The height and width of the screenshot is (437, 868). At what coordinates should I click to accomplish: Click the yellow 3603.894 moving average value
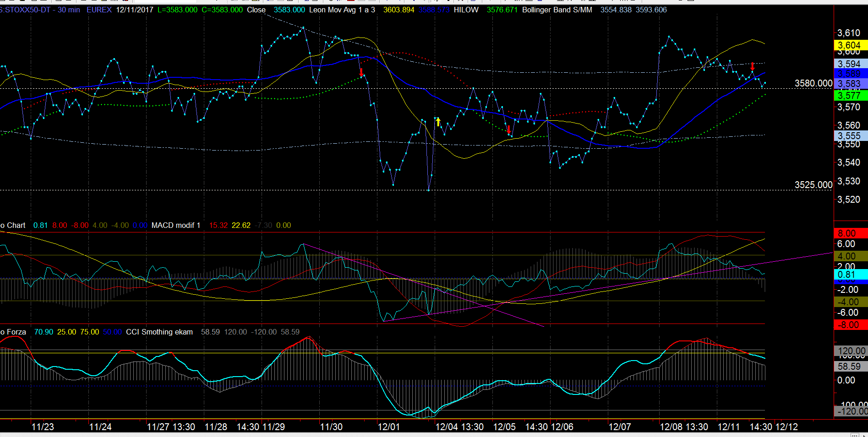(399, 10)
